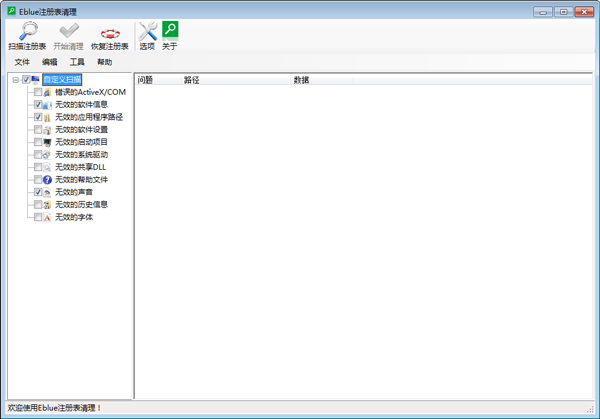Check the 无效的字体 checkbox
Viewport: 600px width, 419px height.
(38, 217)
